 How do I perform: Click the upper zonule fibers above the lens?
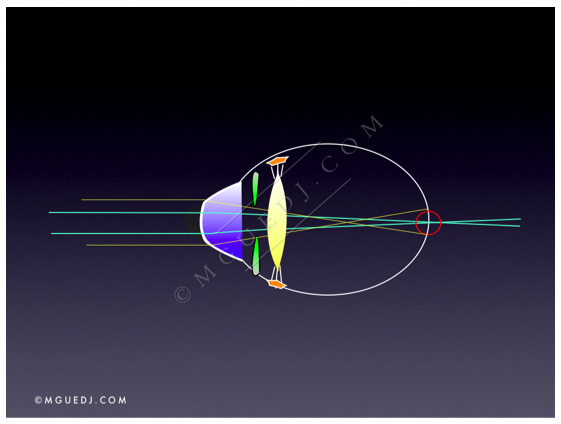[278, 171]
